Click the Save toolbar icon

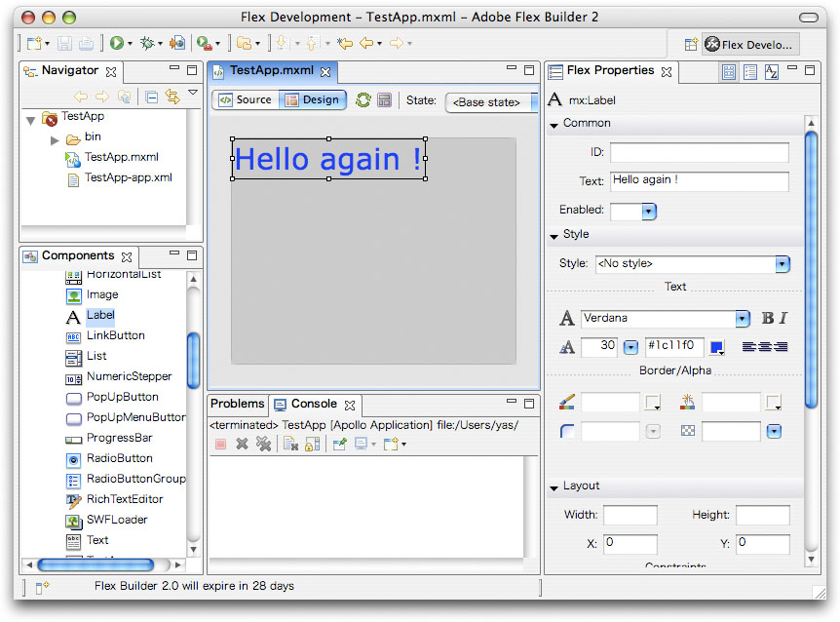65,43
